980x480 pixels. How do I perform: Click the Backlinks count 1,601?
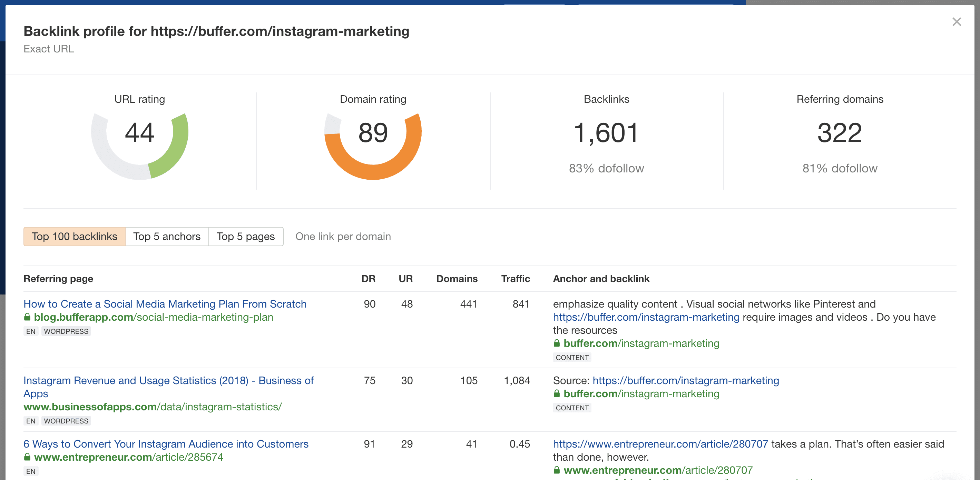tap(606, 133)
